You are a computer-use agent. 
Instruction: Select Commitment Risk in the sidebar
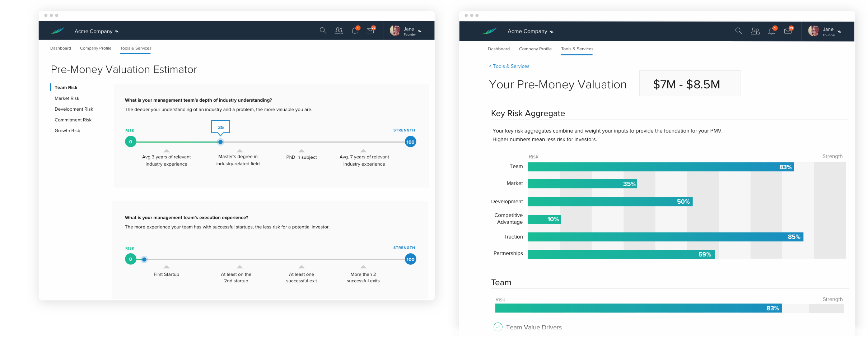(x=73, y=120)
